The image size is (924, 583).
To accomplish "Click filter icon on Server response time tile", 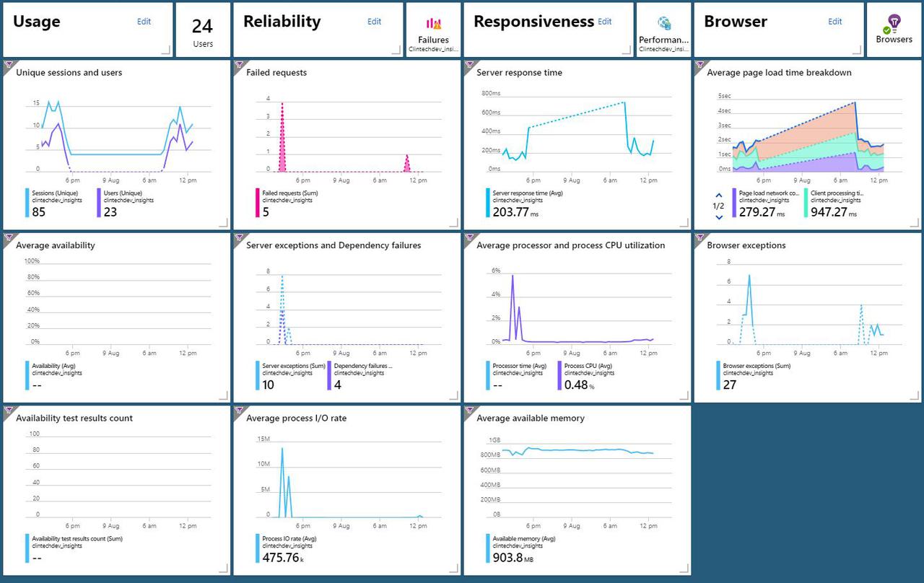I will click(x=468, y=65).
